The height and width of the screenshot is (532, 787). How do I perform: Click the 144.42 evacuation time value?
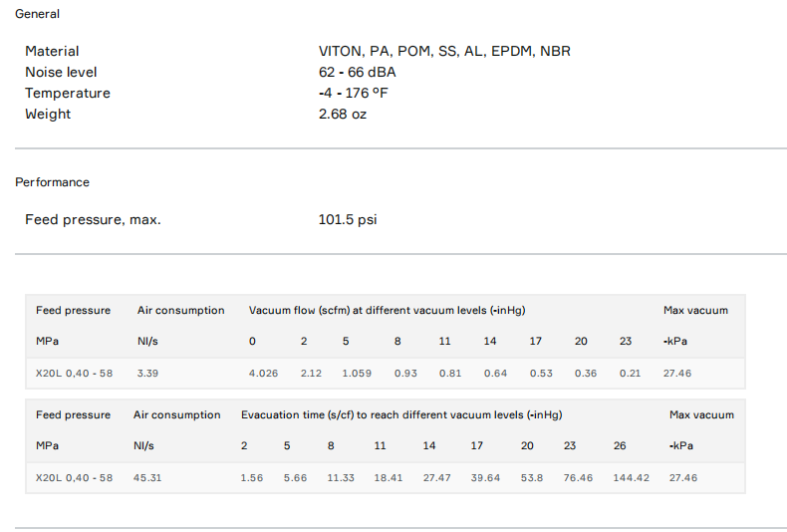pos(630,478)
